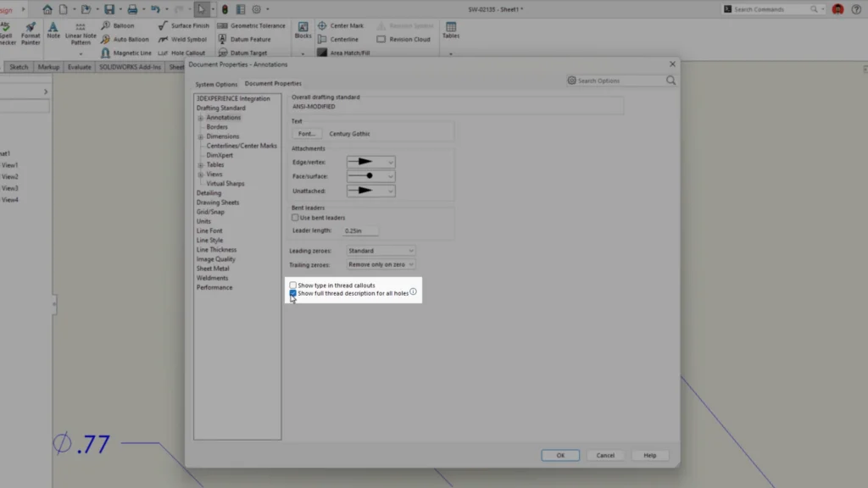Switch to the System Options tab
Image resolution: width=868 pixels, height=488 pixels.
tap(216, 84)
